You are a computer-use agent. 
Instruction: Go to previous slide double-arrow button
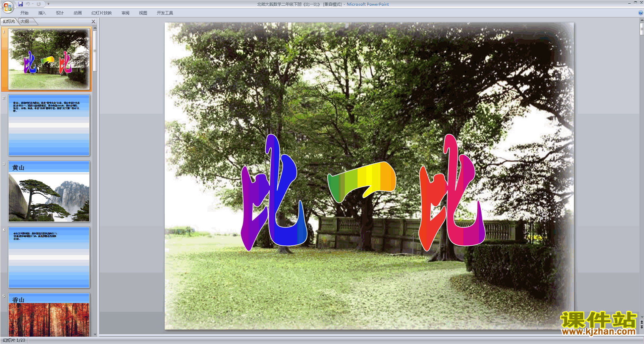[x=642, y=322]
